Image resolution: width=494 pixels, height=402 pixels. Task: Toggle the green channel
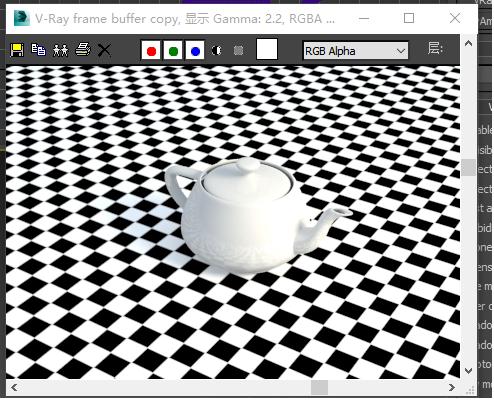click(173, 51)
